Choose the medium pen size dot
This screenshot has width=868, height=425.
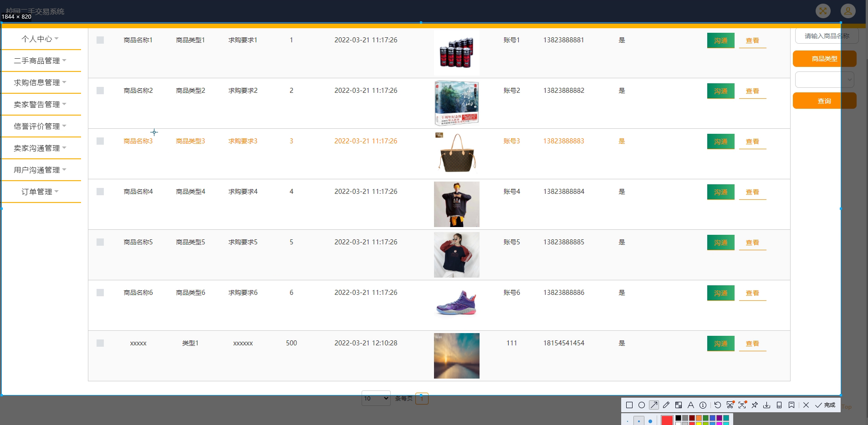pyautogui.click(x=639, y=421)
